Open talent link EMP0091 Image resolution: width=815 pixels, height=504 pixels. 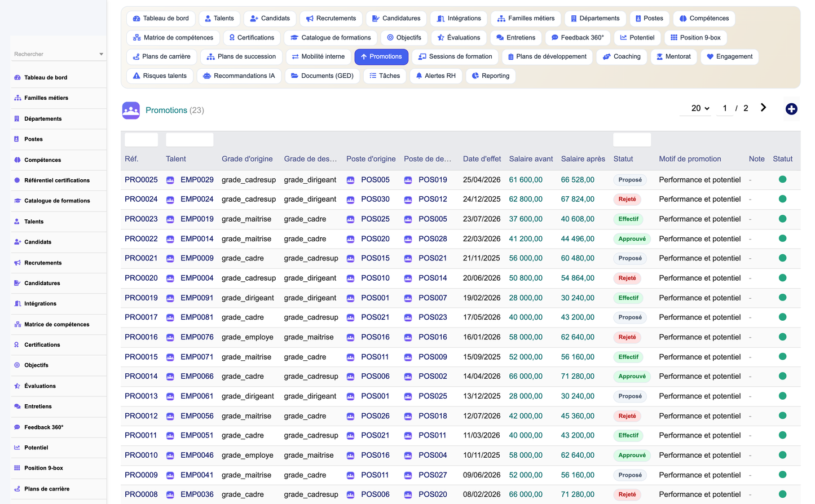coord(197,298)
